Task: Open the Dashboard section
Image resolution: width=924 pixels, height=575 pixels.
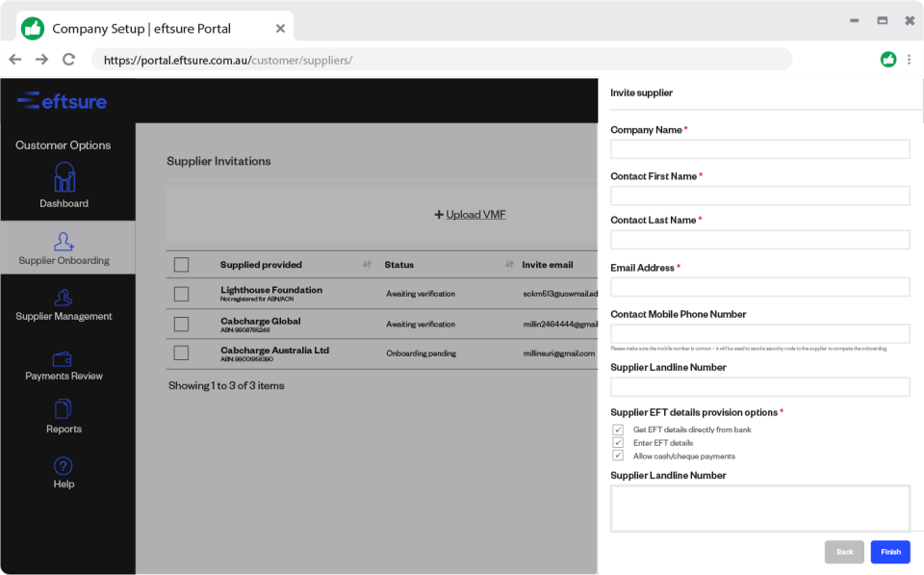Action: click(64, 188)
